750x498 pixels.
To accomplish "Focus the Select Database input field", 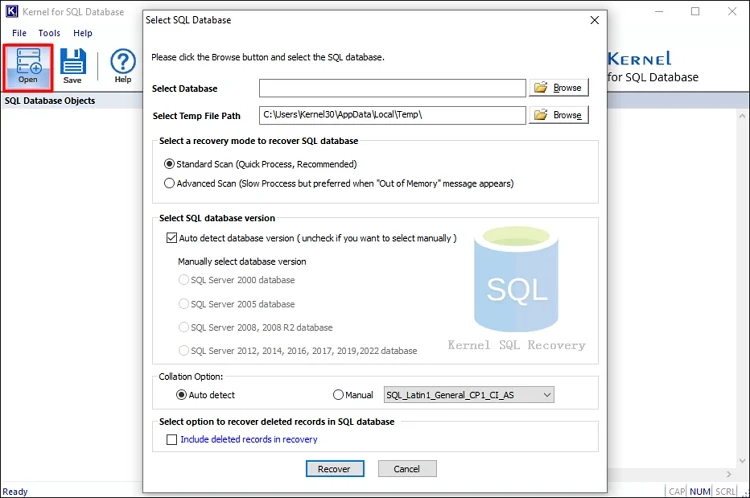I will (x=392, y=88).
